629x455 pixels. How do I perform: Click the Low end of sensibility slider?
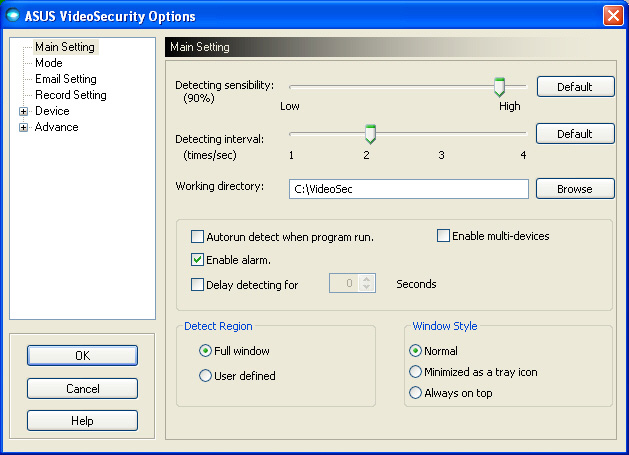[x=290, y=106]
